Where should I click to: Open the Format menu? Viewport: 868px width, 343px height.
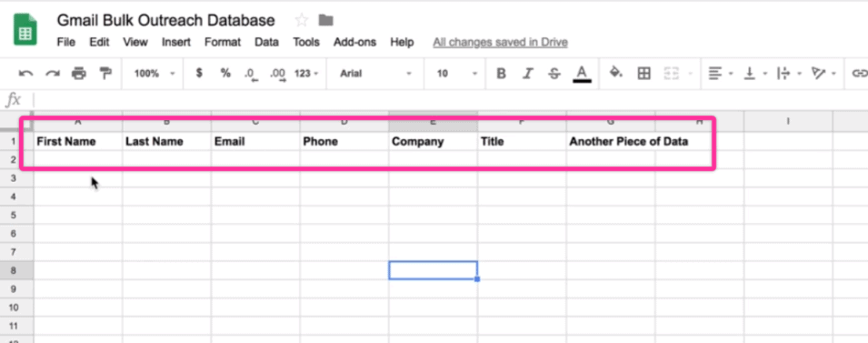tap(223, 42)
